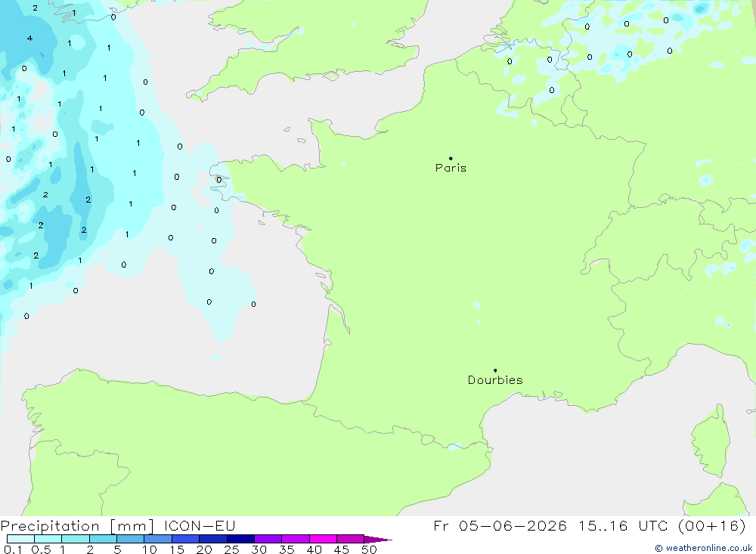Click the '15..16 UTC' time range

623,525
